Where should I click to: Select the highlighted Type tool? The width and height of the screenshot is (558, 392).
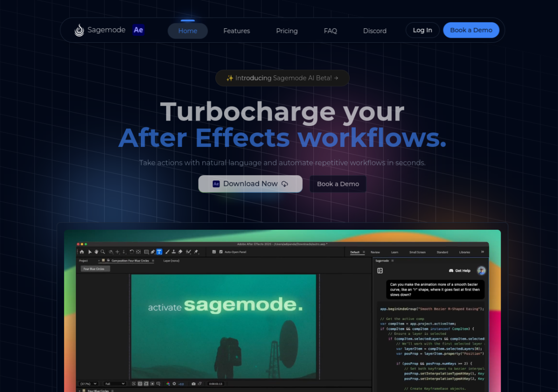(159, 252)
